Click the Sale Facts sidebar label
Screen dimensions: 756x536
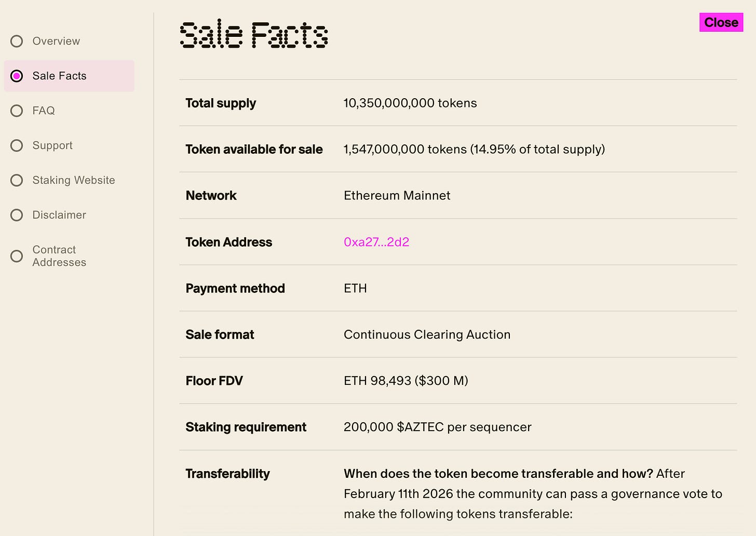[x=59, y=76]
